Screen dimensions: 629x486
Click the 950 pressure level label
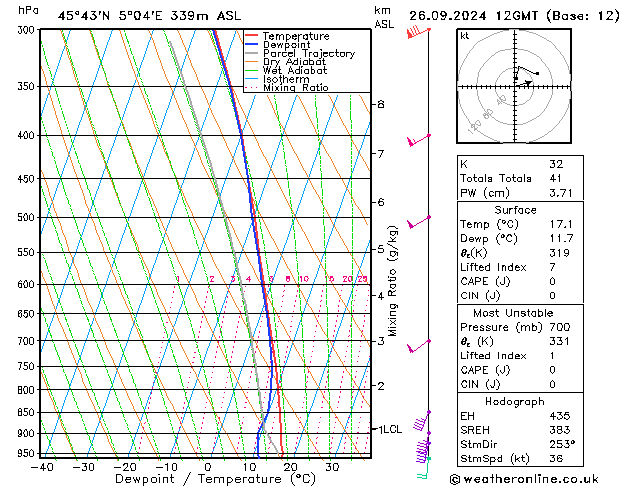coord(28,454)
